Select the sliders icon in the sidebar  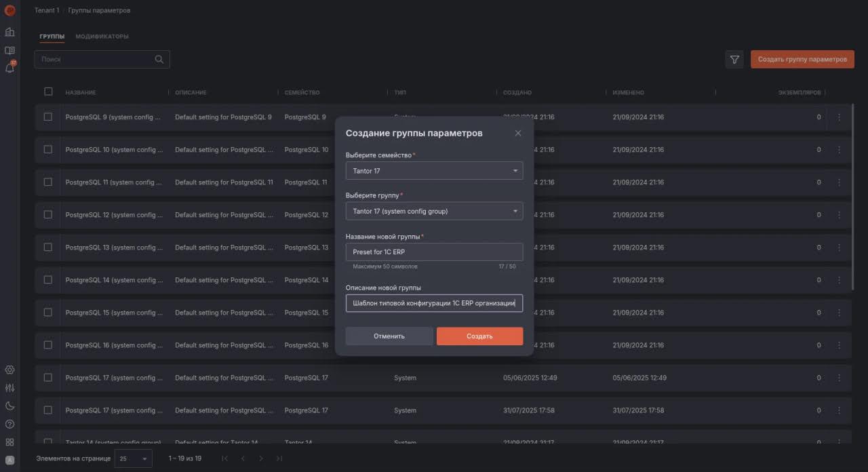coord(9,387)
